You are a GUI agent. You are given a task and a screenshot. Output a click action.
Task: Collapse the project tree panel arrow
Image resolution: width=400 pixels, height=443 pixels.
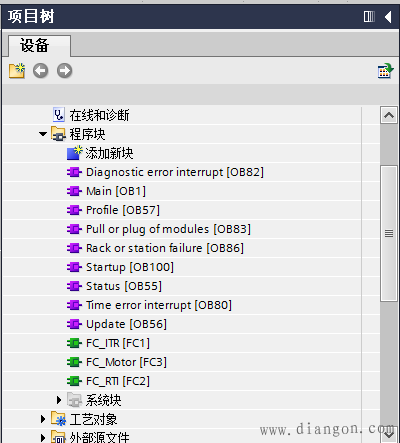388,16
